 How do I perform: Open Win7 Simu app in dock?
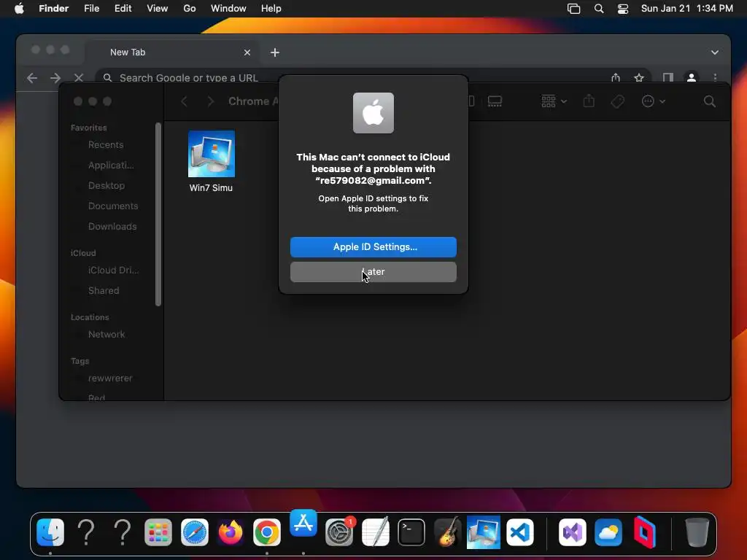point(484,532)
